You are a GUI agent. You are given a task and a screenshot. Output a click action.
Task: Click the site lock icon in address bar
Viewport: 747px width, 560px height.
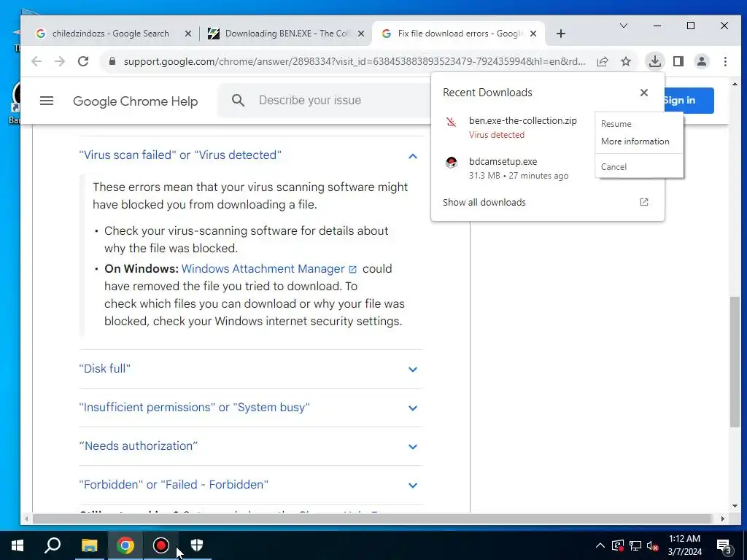click(x=112, y=61)
